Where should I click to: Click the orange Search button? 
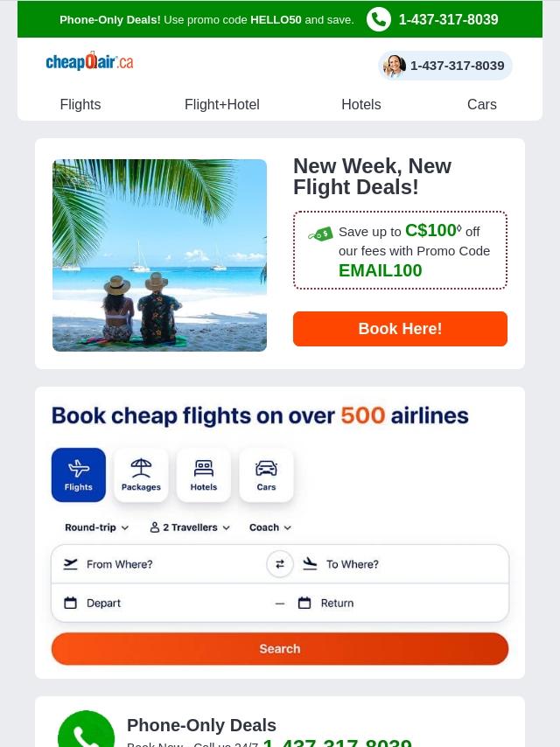pos(280,649)
